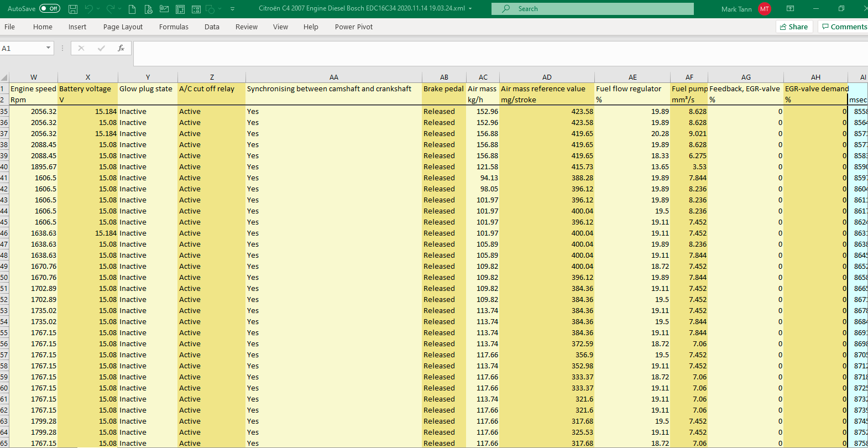Click the Save icon in quick access toolbar

(x=73, y=9)
